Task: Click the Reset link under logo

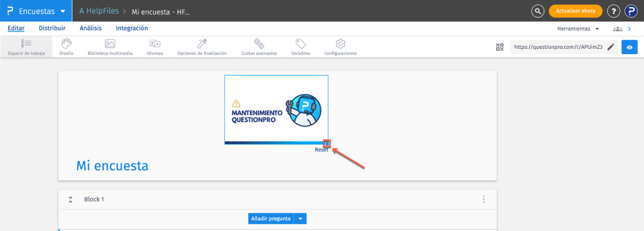Action: coord(322,150)
